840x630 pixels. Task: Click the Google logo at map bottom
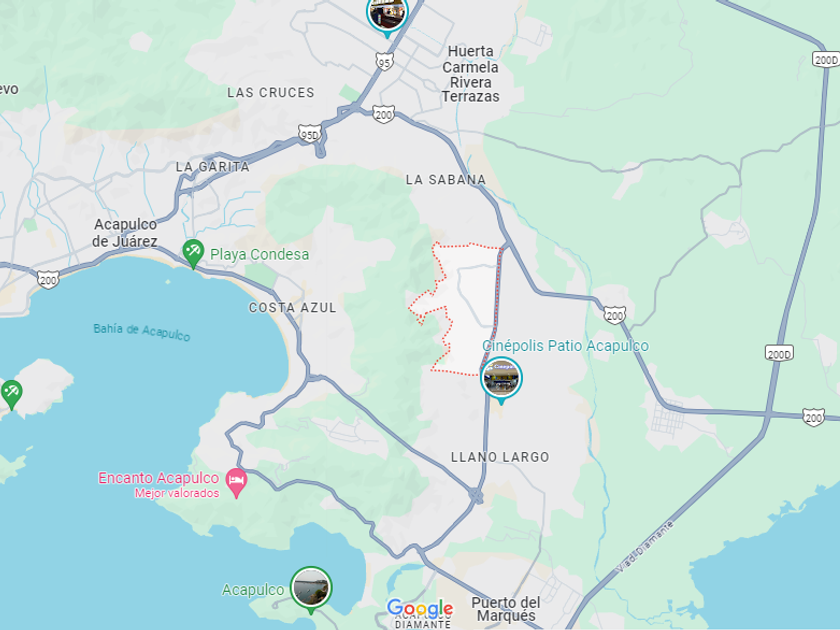[420, 608]
